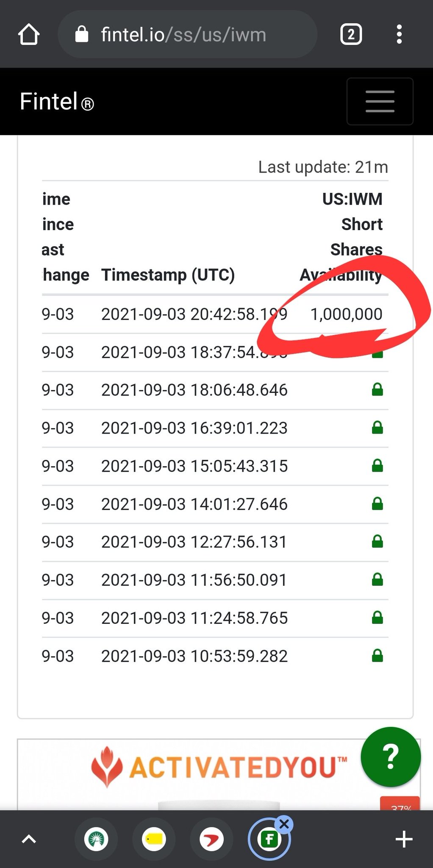This screenshot has width=433, height=868.
Task: Tap the padlock site security icon
Action: pos(82,34)
